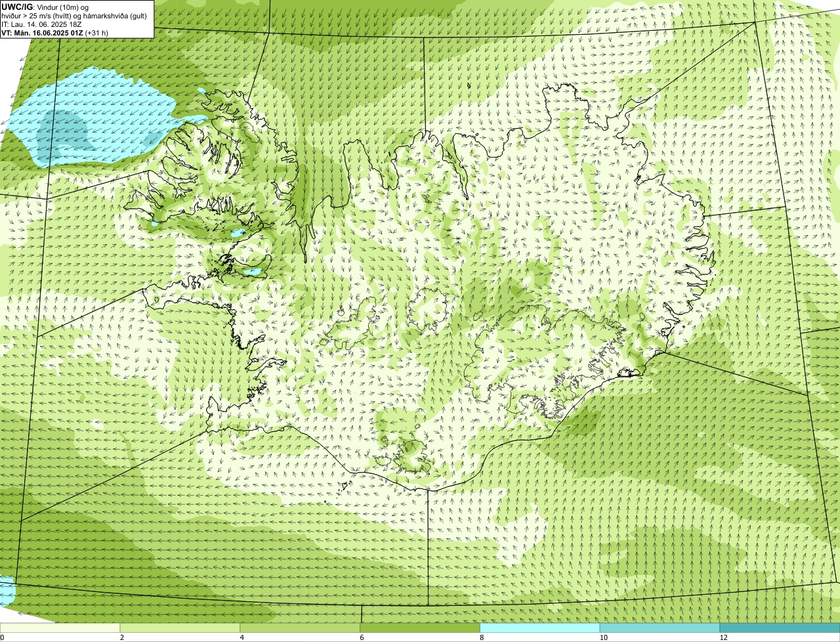
Task: Click the 'UWC/IG: Vindur (10m) og' title line
Action: click(45, 7)
